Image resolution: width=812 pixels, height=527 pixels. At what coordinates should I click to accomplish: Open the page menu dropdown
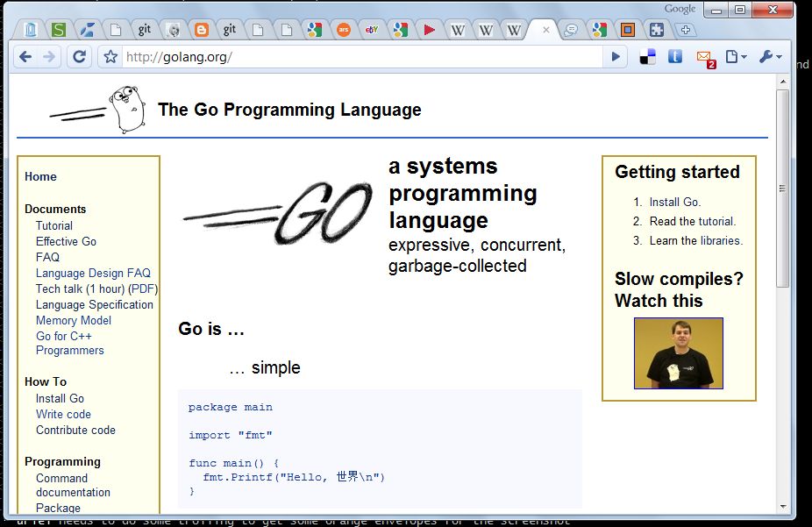click(736, 56)
